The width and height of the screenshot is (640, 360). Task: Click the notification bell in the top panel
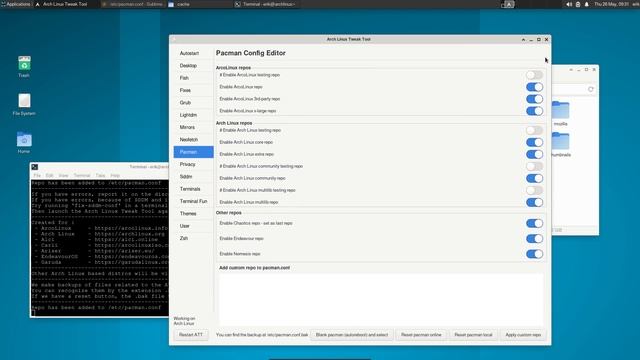click(587, 4)
